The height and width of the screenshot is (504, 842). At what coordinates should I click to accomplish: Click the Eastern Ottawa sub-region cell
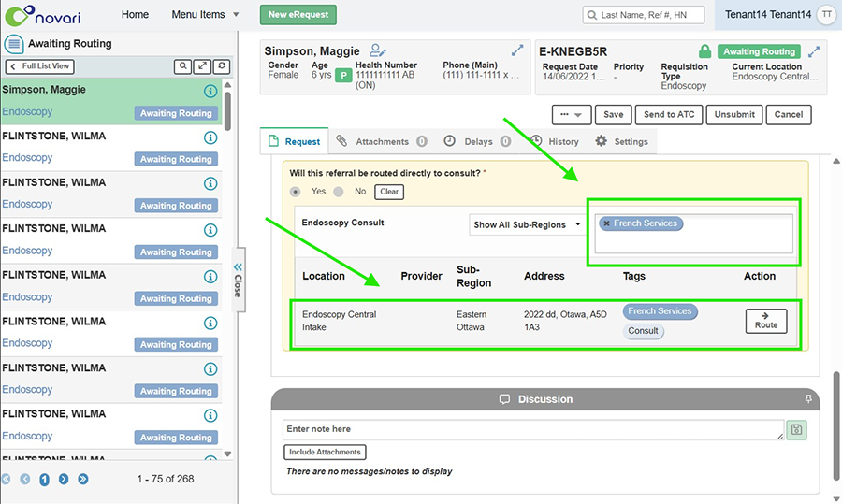coord(471,321)
